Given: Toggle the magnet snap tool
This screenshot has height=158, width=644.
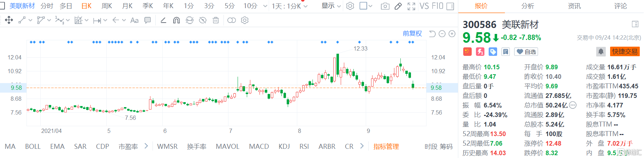Looking at the screenshot, I should [x=177, y=20].
